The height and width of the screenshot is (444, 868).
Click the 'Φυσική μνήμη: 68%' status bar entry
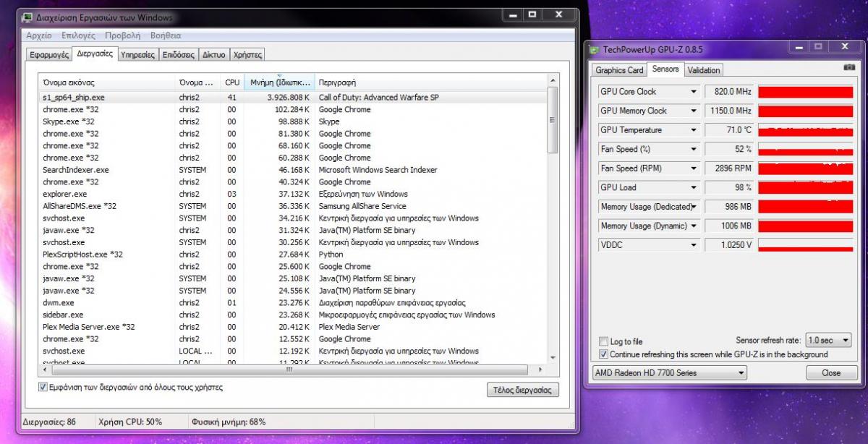(x=229, y=422)
